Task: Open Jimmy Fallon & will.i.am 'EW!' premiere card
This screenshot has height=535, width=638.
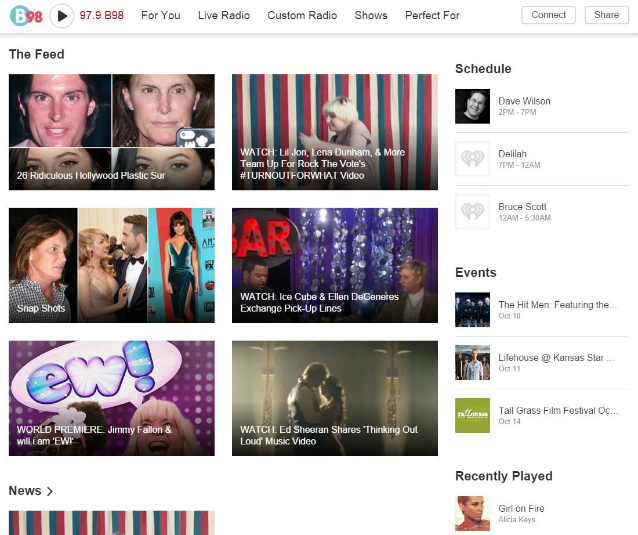Action: (112, 398)
